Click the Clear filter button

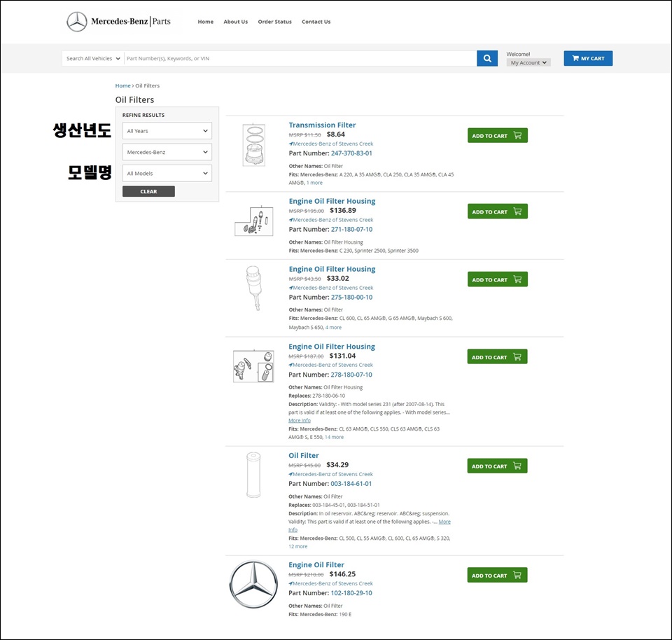click(148, 191)
